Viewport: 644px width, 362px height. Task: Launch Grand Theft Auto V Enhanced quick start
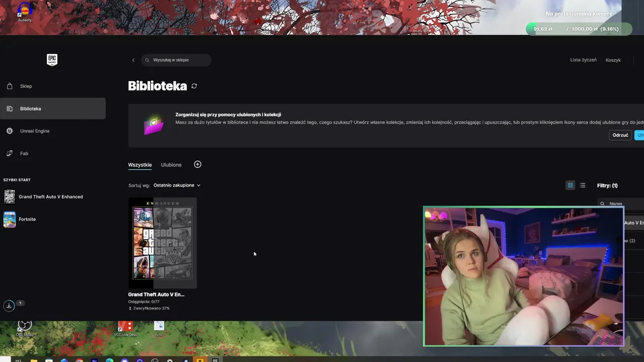pyautogui.click(x=50, y=197)
